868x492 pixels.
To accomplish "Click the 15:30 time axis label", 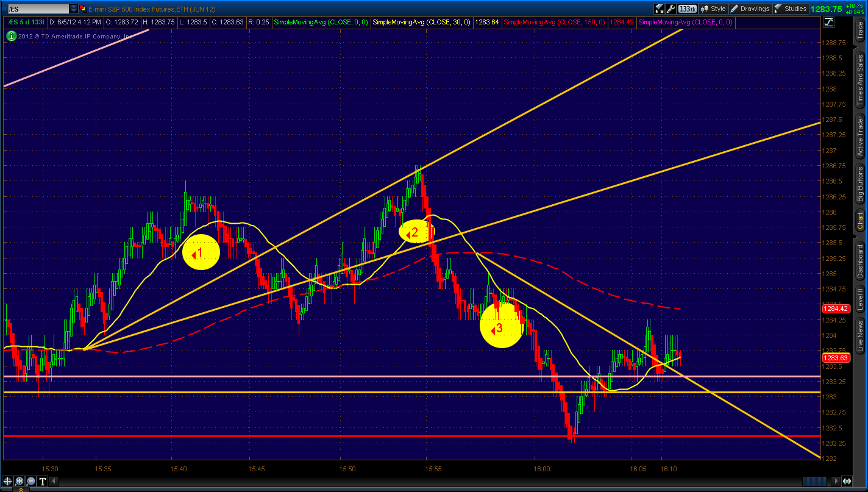I will (50, 469).
